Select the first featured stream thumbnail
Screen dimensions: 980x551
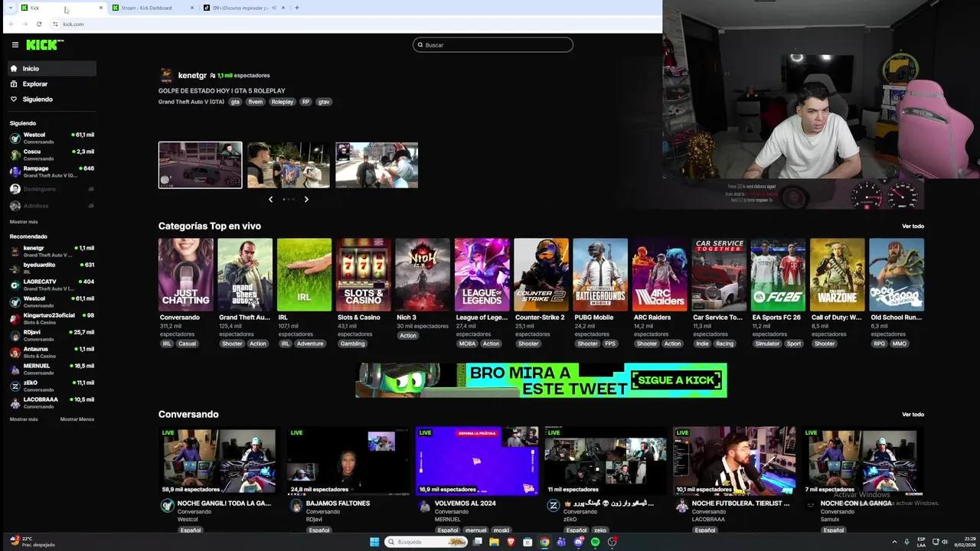[200, 165]
